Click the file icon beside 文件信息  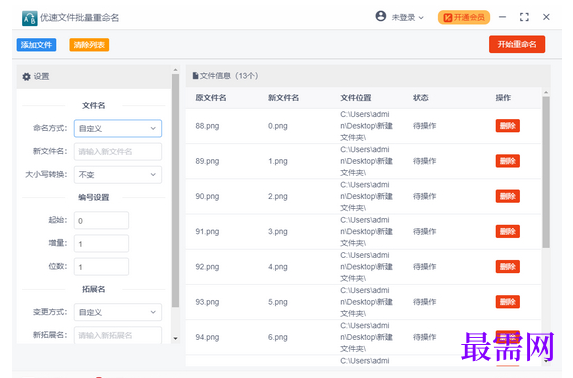click(x=196, y=76)
